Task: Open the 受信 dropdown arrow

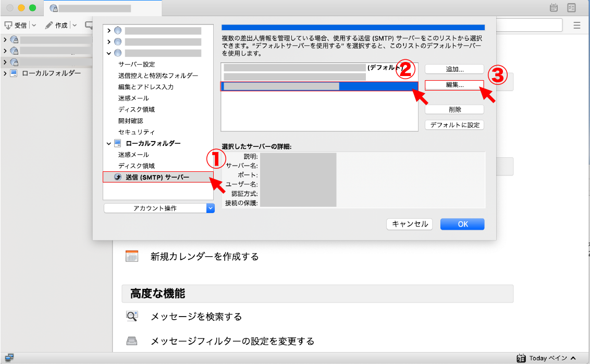Action: point(34,25)
